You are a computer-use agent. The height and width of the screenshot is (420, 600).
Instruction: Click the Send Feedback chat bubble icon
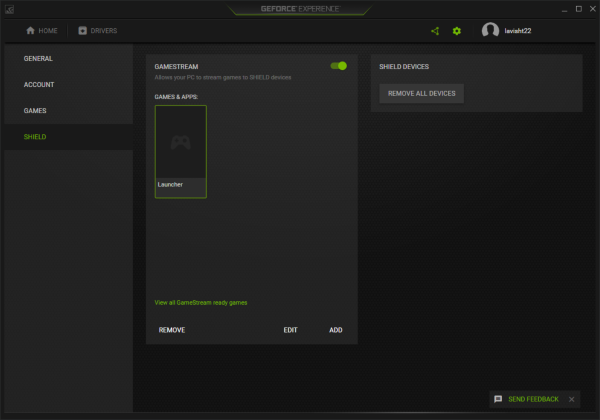(498, 399)
